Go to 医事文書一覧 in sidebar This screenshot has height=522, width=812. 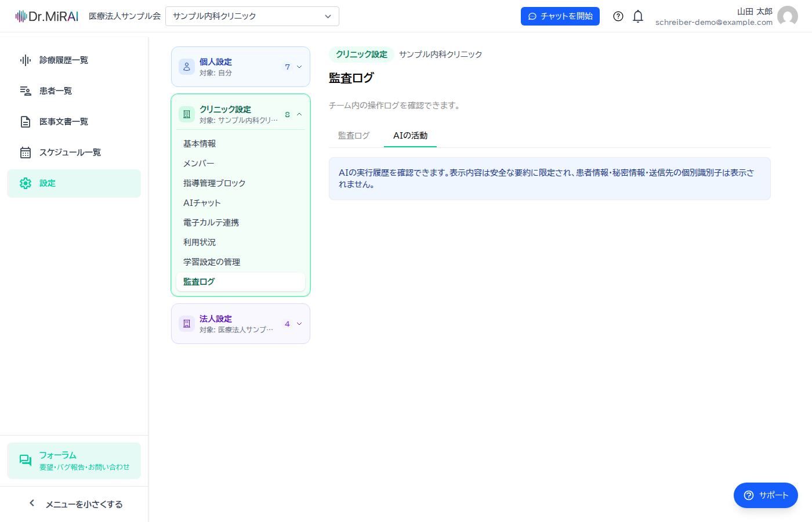[74, 122]
